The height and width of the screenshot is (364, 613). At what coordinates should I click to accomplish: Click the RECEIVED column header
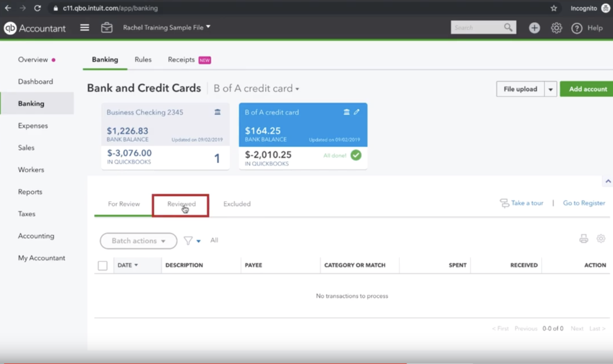click(x=524, y=265)
